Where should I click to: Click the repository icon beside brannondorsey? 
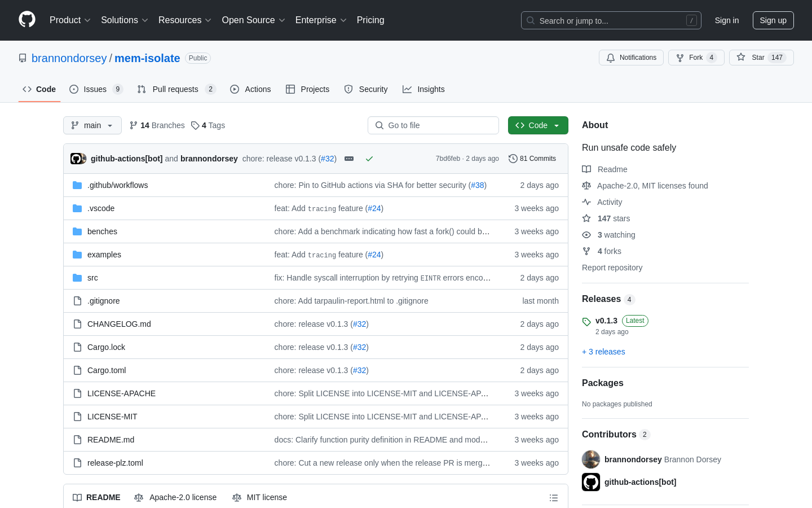coord(23,58)
